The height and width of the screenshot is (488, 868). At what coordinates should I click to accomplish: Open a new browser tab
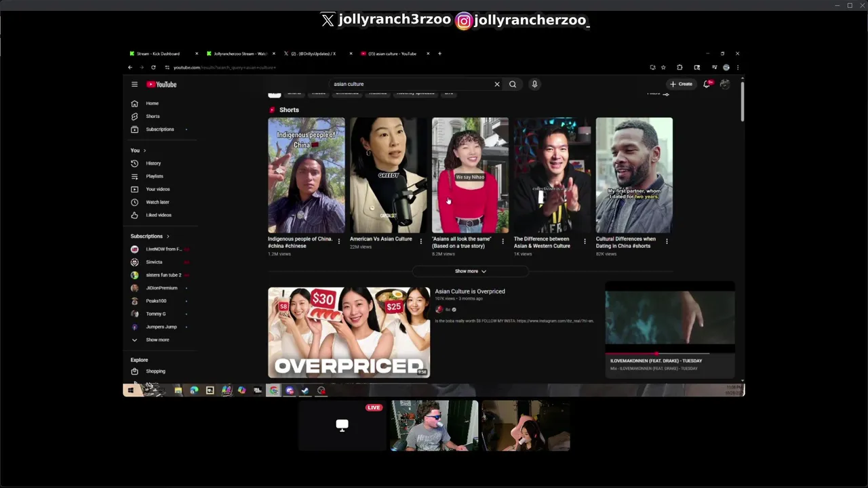[x=439, y=54]
